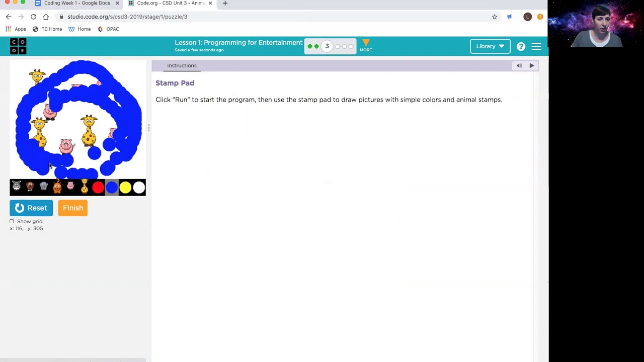Go to level 5 bubble
This screenshot has width=644, height=362.
click(344, 46)
